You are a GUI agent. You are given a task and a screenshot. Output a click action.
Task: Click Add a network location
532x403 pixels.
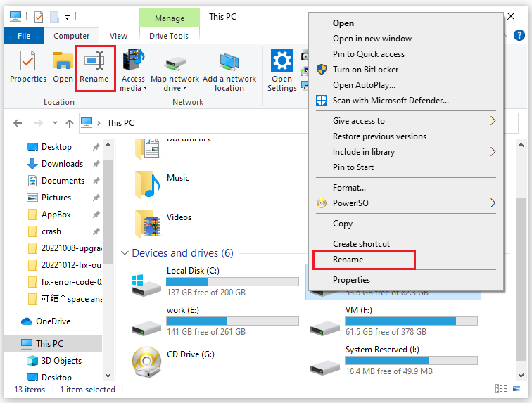(x=229, y=70)
